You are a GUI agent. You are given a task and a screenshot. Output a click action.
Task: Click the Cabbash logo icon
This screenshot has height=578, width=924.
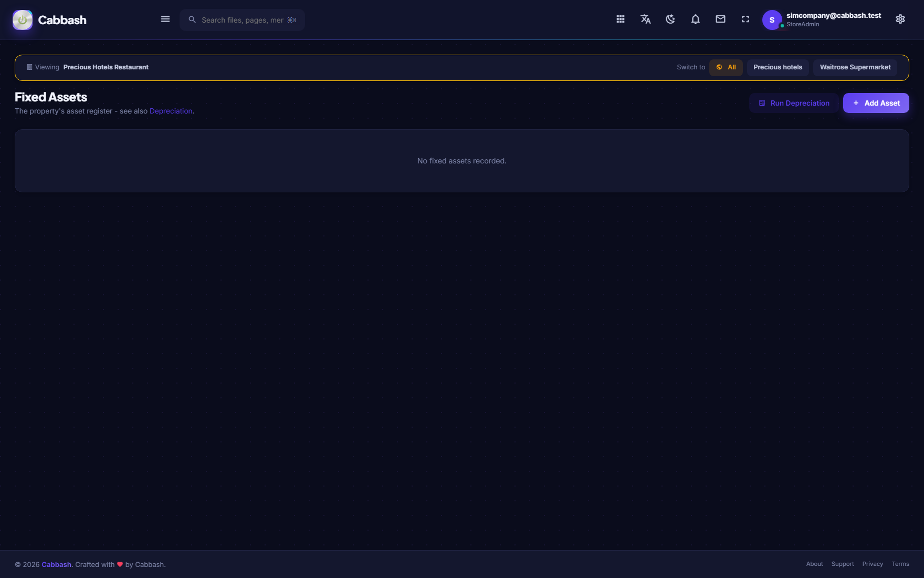(x=23, y=20)
